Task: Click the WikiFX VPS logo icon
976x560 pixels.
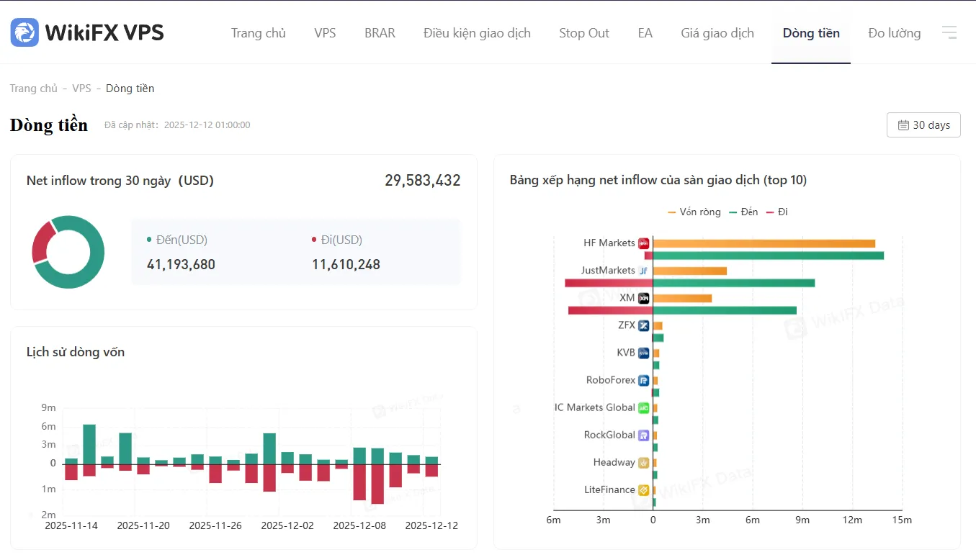Action: pos(24,32)
